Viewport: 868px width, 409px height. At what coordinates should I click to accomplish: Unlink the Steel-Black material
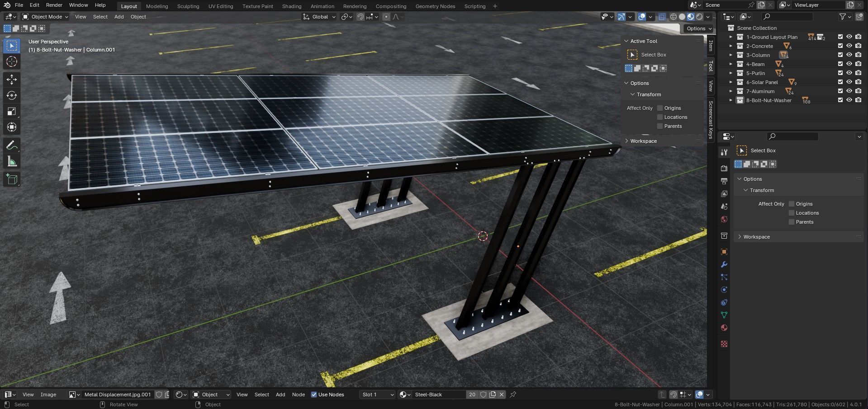pos(502,395)
